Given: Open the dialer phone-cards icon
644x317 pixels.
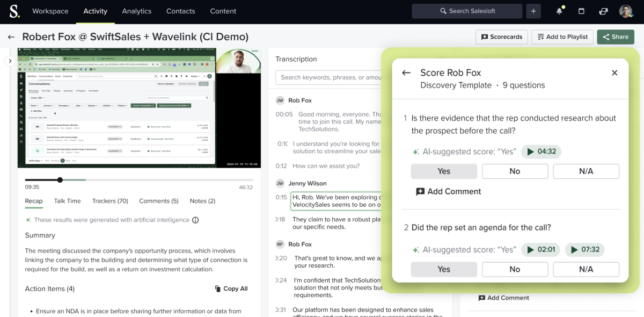Looking at the screenshot, I should 603,11.
